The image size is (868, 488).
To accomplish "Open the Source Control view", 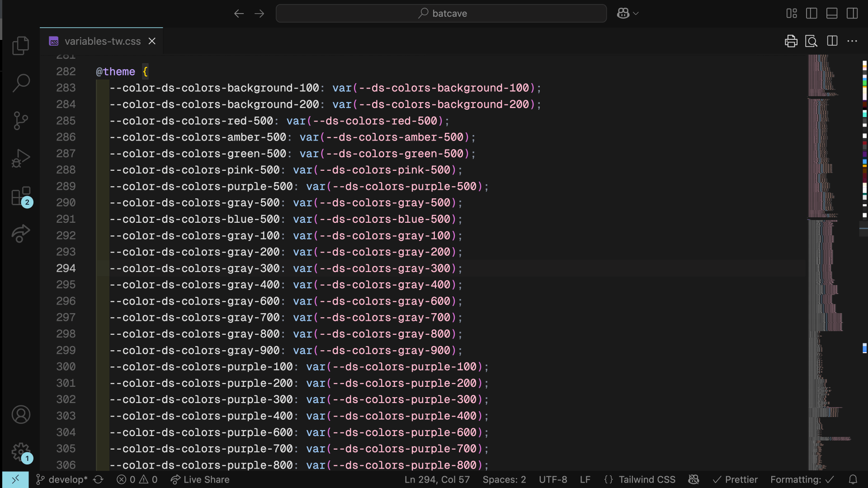I will point(21,121).
